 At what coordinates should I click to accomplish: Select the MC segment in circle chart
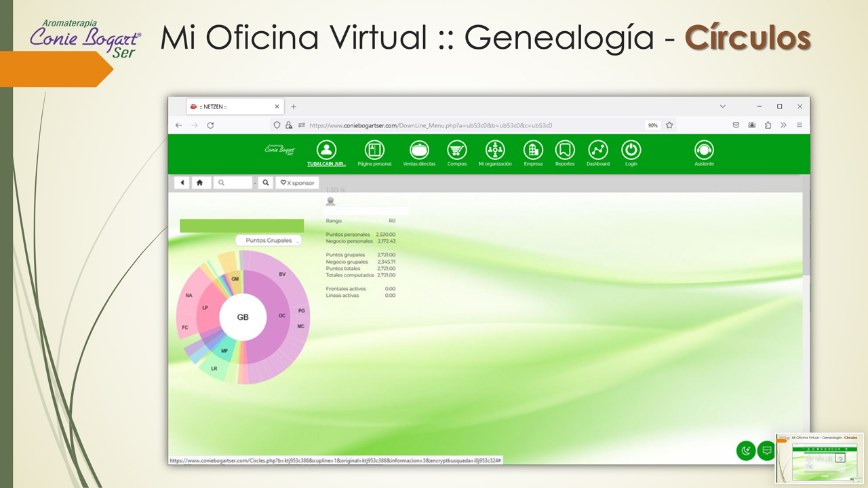(300, 327)
